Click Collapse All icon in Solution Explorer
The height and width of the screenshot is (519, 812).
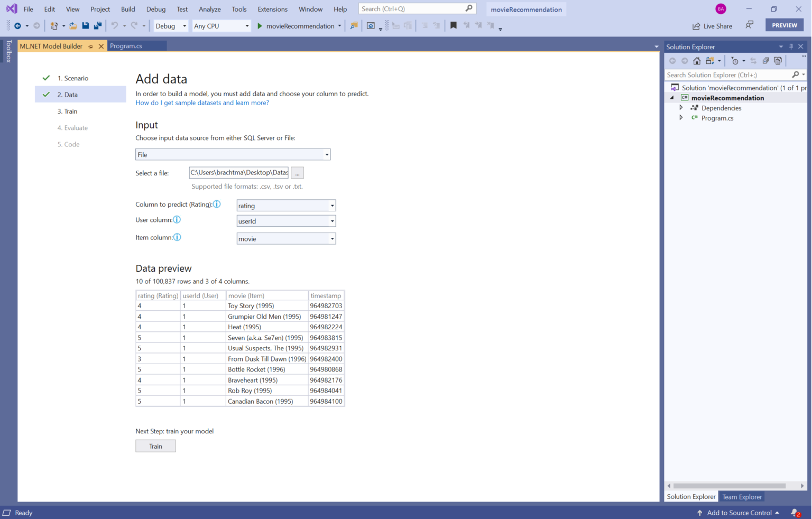tap(765, 61)
